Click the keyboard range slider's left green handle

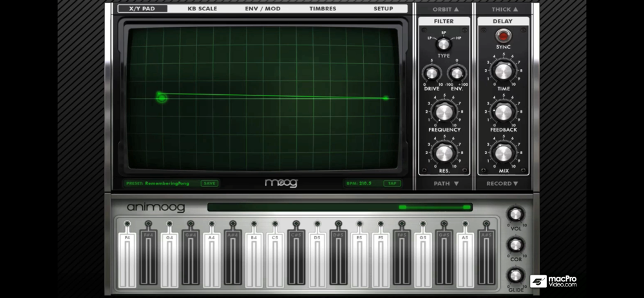tap(403, 207)
